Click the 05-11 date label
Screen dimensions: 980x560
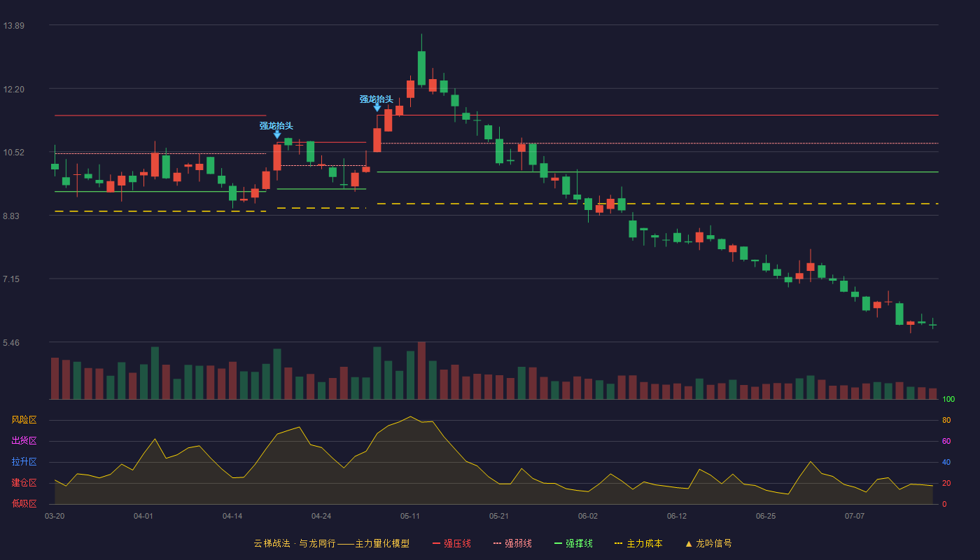(410, 516)
